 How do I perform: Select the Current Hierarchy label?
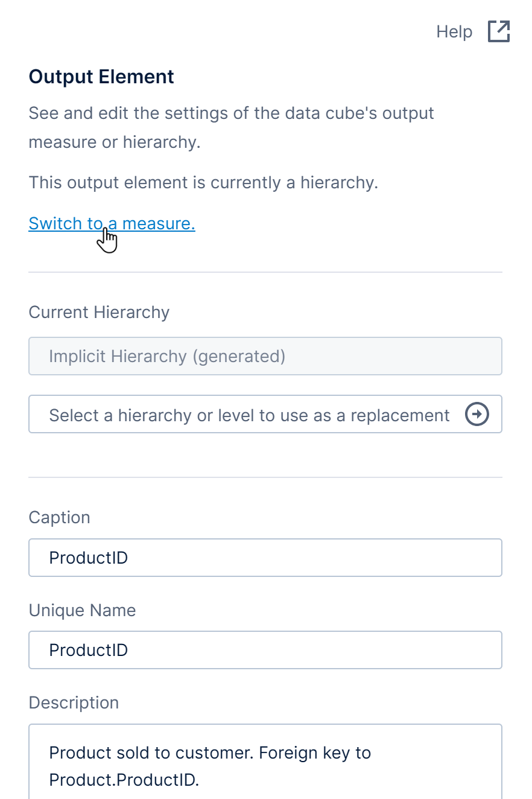pos(98,312)
